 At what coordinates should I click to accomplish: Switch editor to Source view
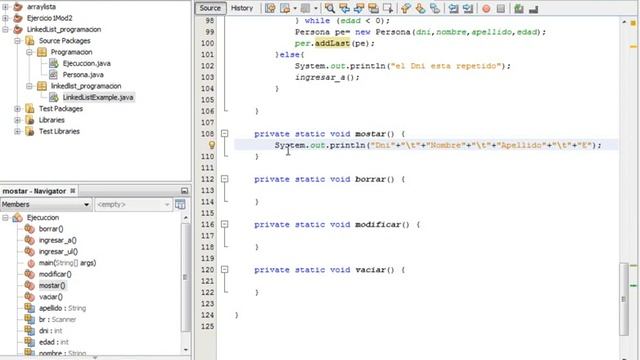(x=210, y=8)
